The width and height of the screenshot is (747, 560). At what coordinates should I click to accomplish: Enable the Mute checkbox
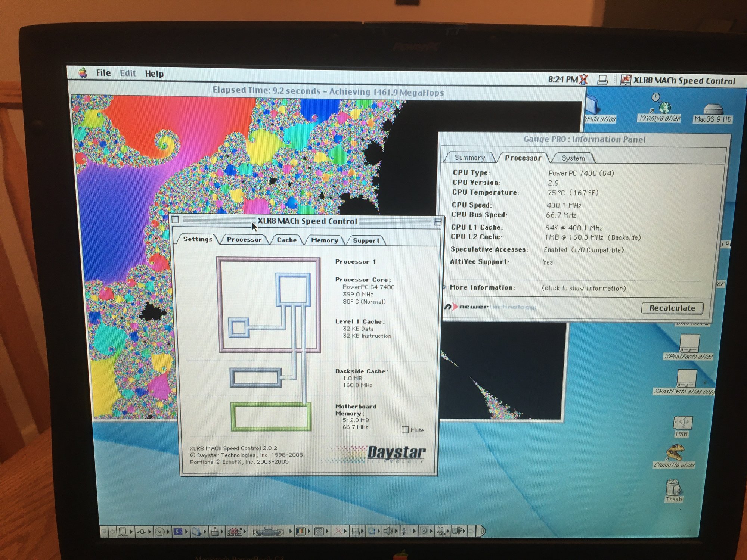(405, 430)
